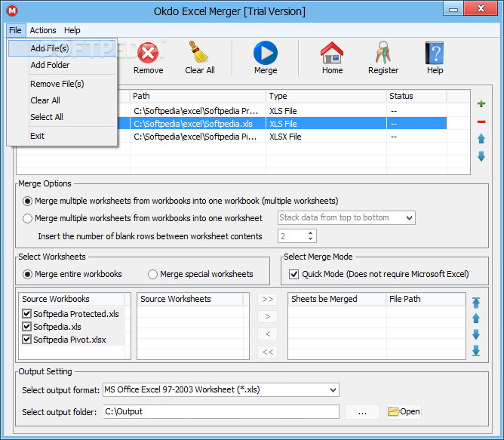Click the Type column header
504x440 pixels.
[326, 96]
